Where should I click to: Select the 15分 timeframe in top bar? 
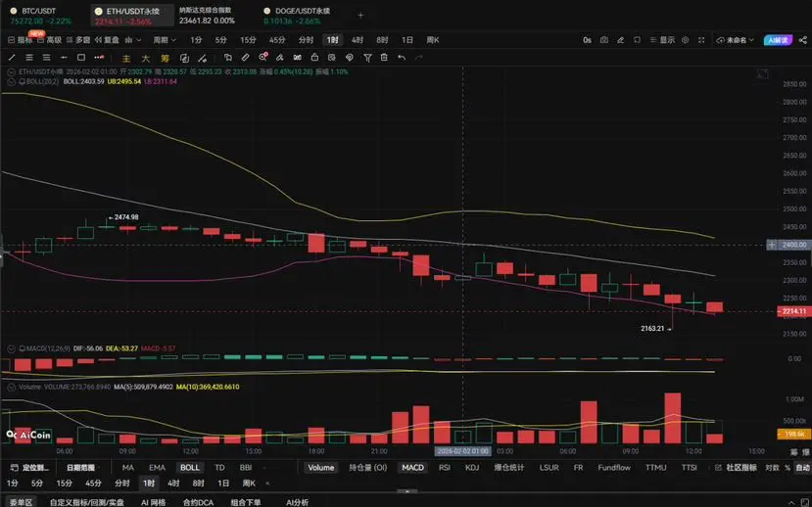click(x=248, y=40)
